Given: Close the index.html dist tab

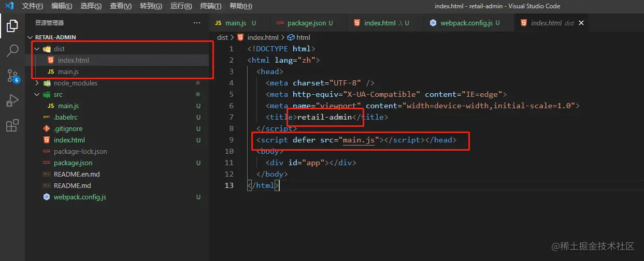Looking at the screenshot, I should tap(581, 23).
